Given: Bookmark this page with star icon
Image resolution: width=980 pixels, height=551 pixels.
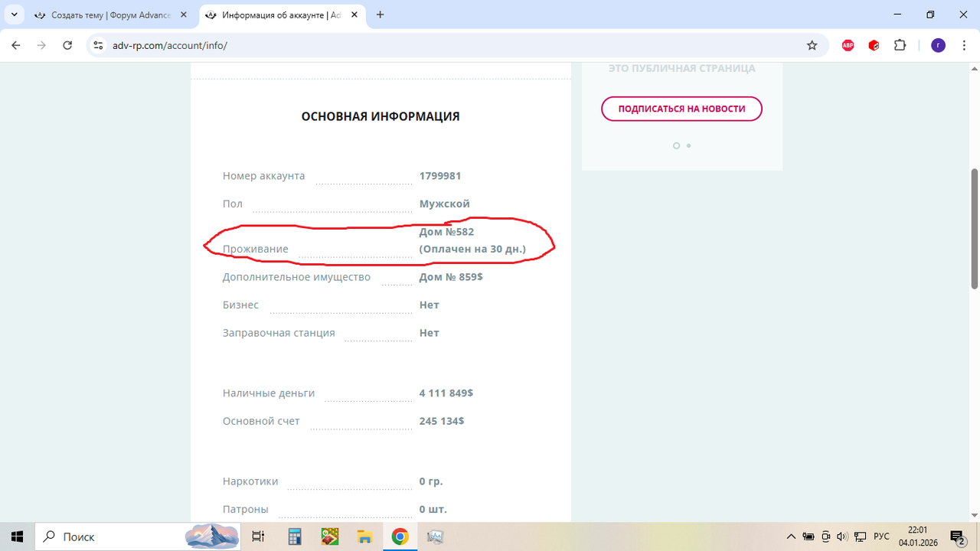Looking at the screenshot, I should (x=812, y=46).
